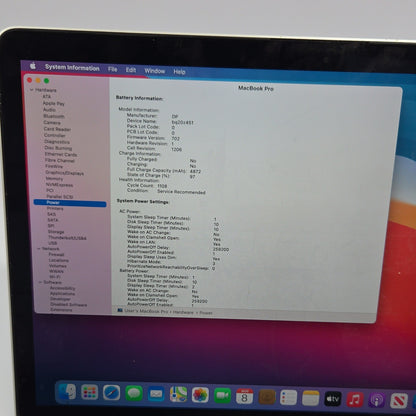416x416 pixels.
Task: Select Storage in the hardware list
Action: pos(56,232)
